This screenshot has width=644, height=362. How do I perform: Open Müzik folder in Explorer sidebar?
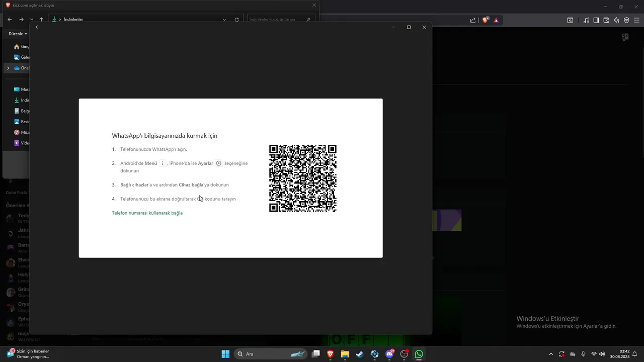point(21,132)
